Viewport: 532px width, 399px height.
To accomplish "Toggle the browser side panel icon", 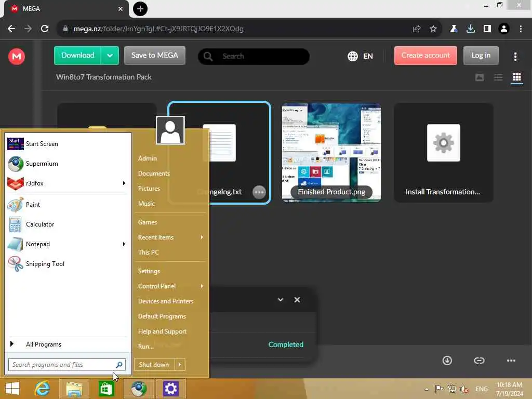I will pos(487,29).
